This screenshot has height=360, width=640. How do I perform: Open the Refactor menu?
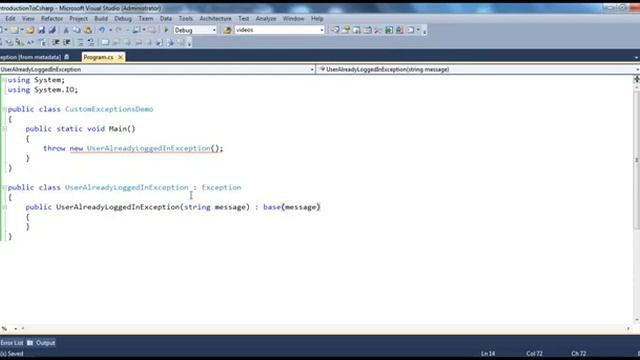pyautogui.click(x=52, y=19)
